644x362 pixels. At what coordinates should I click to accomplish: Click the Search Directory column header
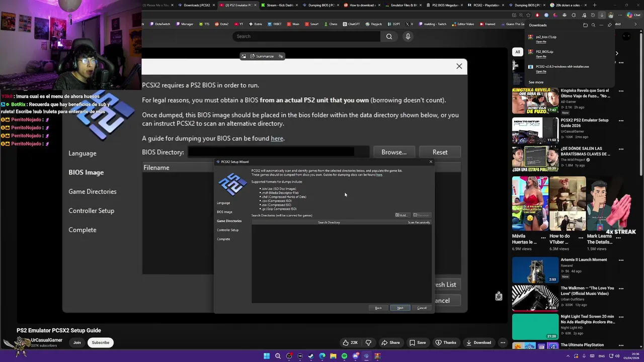(x=329, y=222)
